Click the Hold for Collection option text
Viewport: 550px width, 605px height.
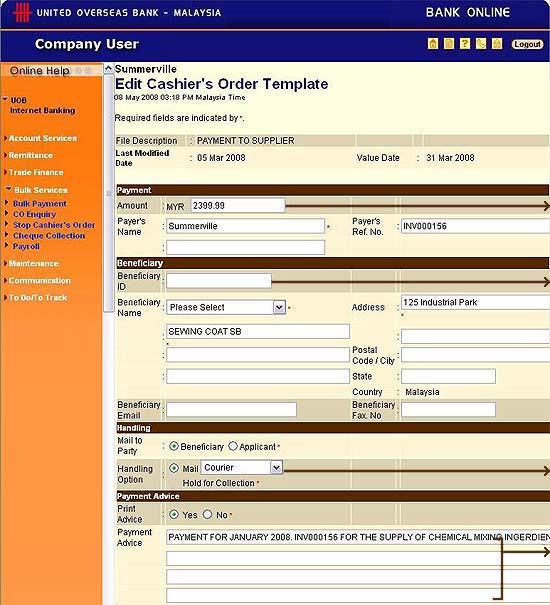[218, 483]
